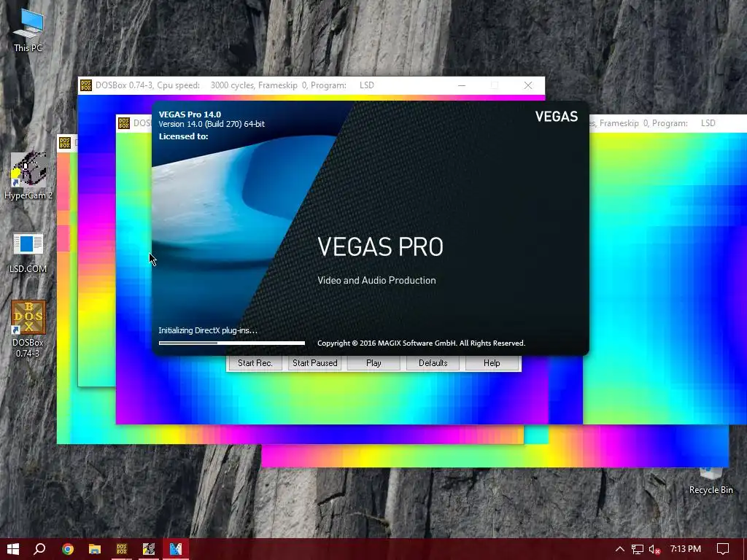Open network status tray icon

click(637, 549)
